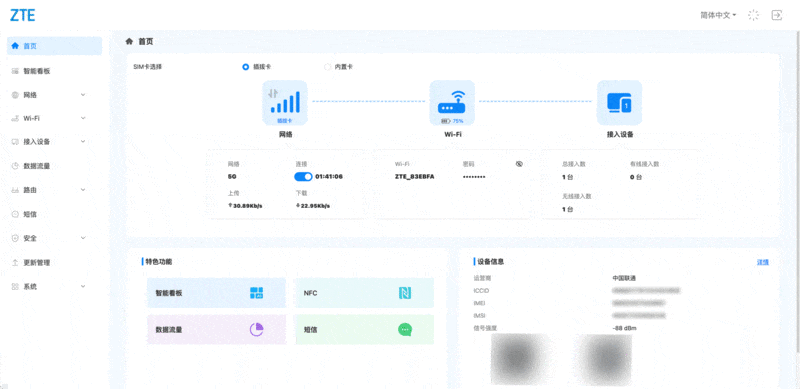Viewport: 800px width, 389px height.
Task: Expand the 路由 sidebar menu
Action: tap(83, 190)
